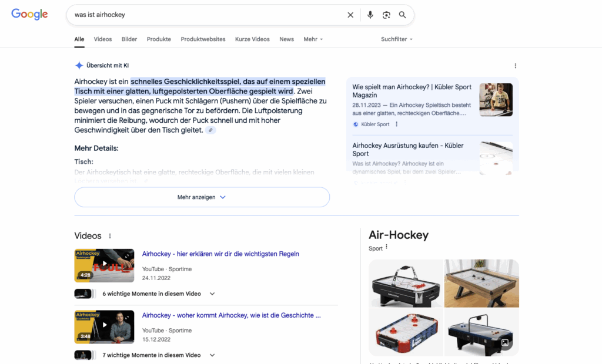The width and height of the screenshot is (602, 364).
Task: Click into the search box text field
Action: coord(208,15)
